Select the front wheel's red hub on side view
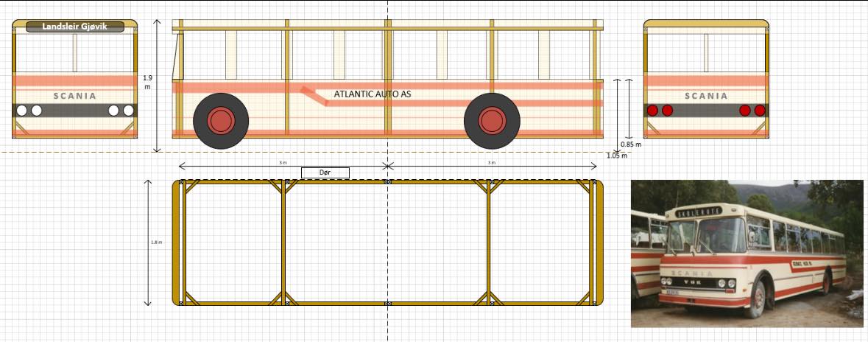This screenshot has height=342, width=868. [221, 121]
